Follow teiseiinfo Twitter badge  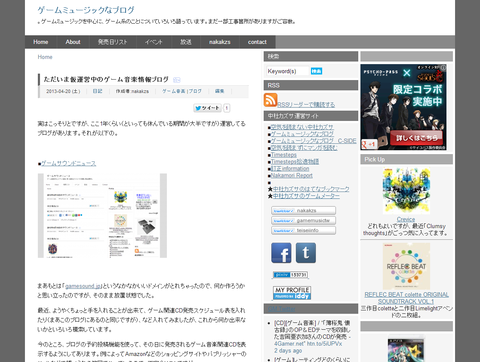pos(303,230)
